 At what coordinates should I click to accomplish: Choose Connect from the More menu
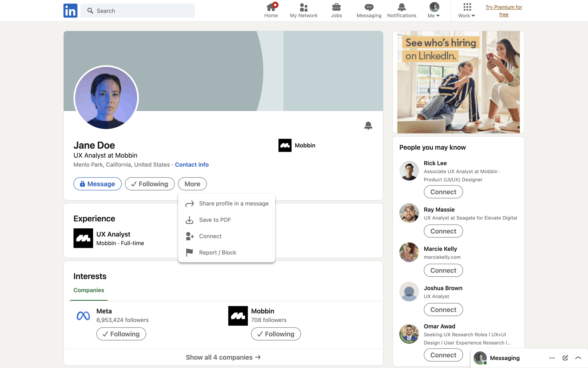tap(227, 236)
